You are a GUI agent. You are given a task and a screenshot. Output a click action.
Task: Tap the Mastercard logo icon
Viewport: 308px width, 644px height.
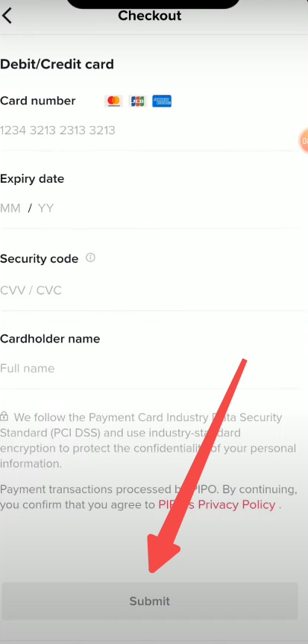click(113, 101)
